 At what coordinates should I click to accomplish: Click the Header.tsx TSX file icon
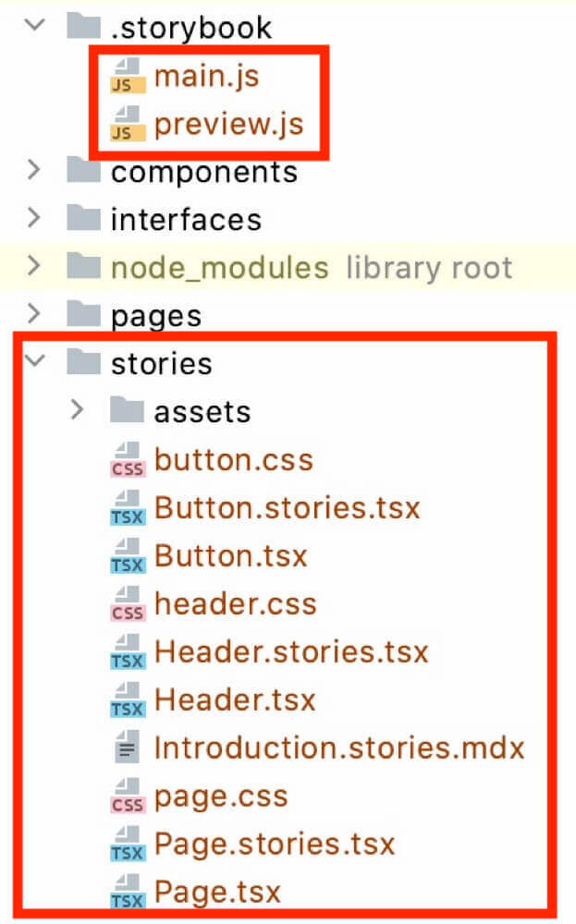point(127,700)
